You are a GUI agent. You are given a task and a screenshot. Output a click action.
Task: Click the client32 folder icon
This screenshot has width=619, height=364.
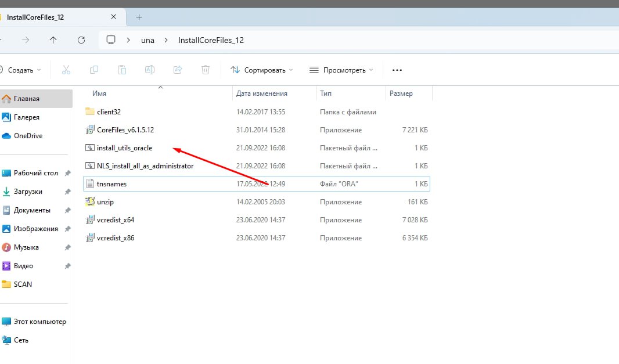(x=90, y=111)
